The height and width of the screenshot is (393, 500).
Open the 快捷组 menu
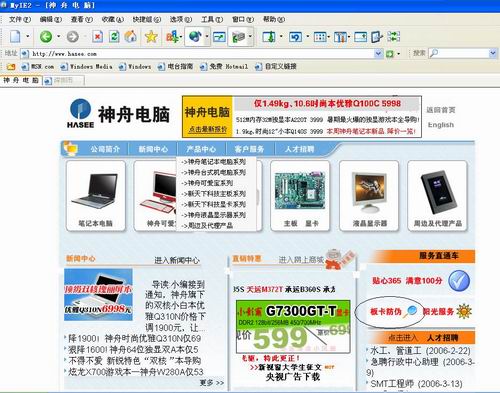(147, 19)
